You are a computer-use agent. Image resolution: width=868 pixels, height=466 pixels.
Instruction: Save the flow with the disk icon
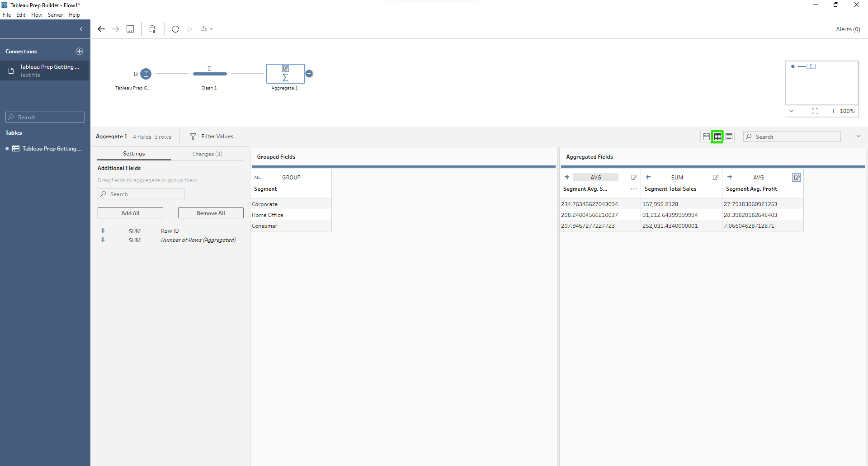[x=130, y=29]
